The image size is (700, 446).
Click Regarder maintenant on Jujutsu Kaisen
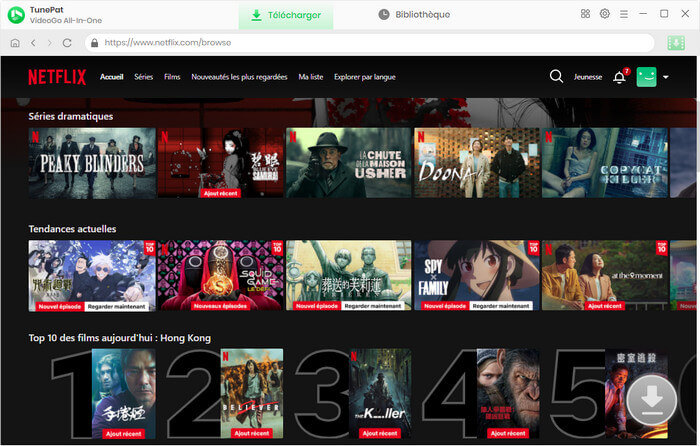point(117,306)
